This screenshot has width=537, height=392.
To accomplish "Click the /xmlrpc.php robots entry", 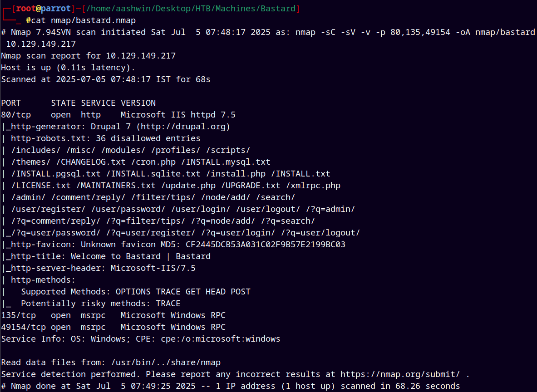I will click(313, 186).
